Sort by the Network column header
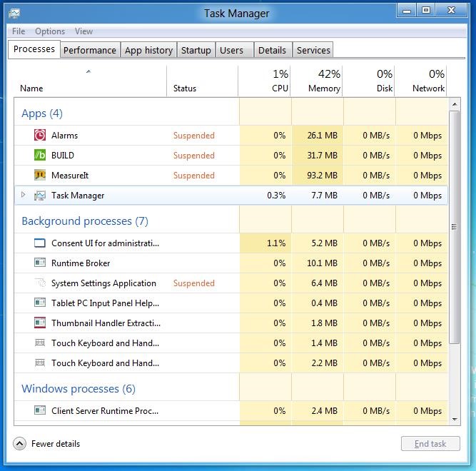The width and height of the screenshot is (476, 471). (421, 81)
